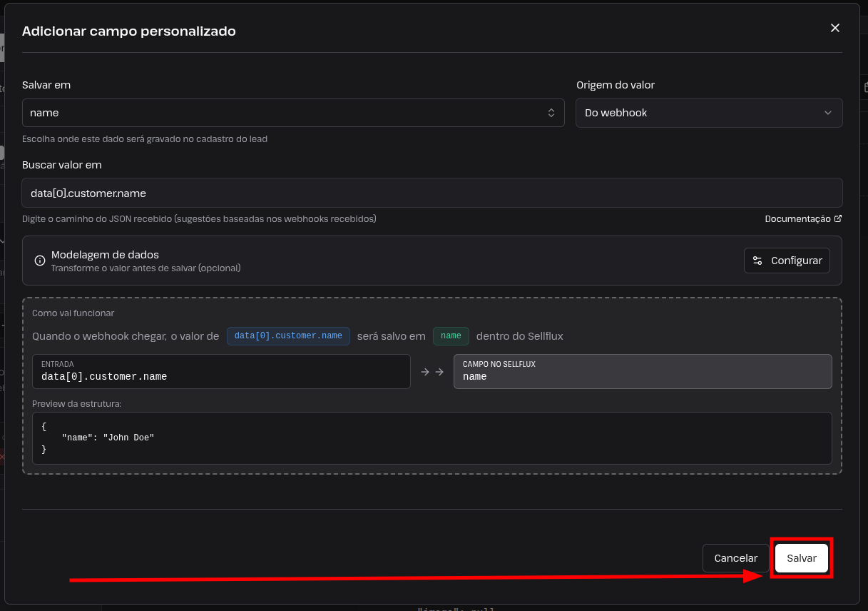Click the green name chip
Screen dimensions: 868x611
pyautogui.click(x=451, y=335)
